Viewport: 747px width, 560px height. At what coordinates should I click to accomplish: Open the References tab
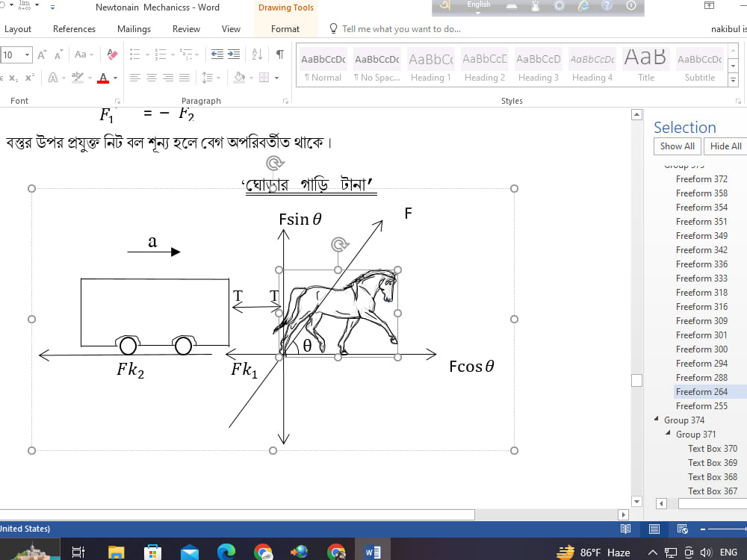tap(74, 29)
